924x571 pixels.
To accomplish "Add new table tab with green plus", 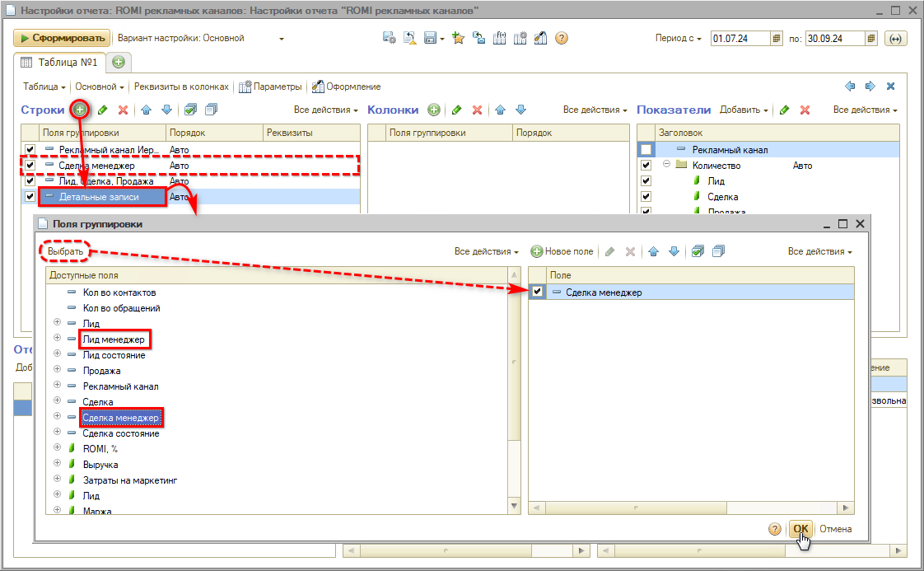I will click(119, 62).
